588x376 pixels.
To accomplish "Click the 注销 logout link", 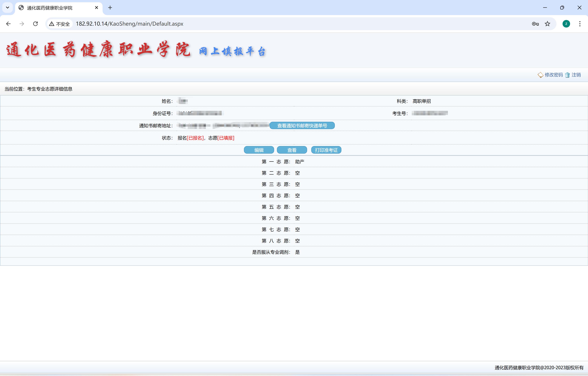I will point(576,75).
